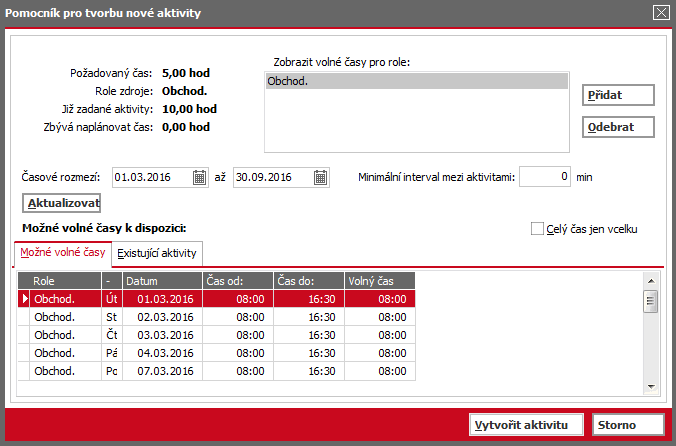Select the Možné volné časy tab

(63, 253)
